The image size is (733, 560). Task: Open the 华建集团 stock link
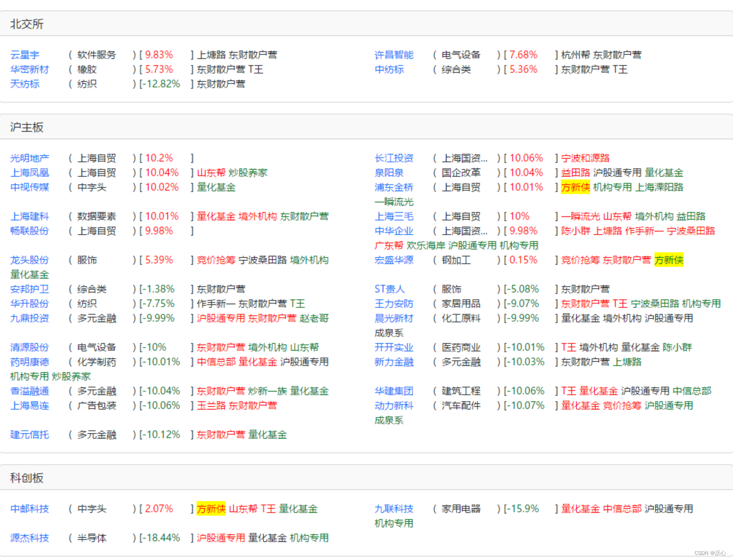394,391
